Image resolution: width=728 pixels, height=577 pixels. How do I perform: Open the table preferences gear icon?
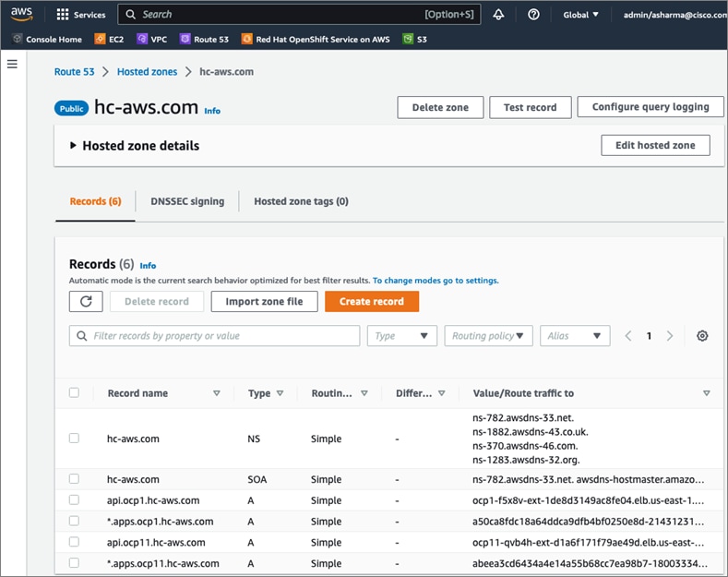point(702,335)
